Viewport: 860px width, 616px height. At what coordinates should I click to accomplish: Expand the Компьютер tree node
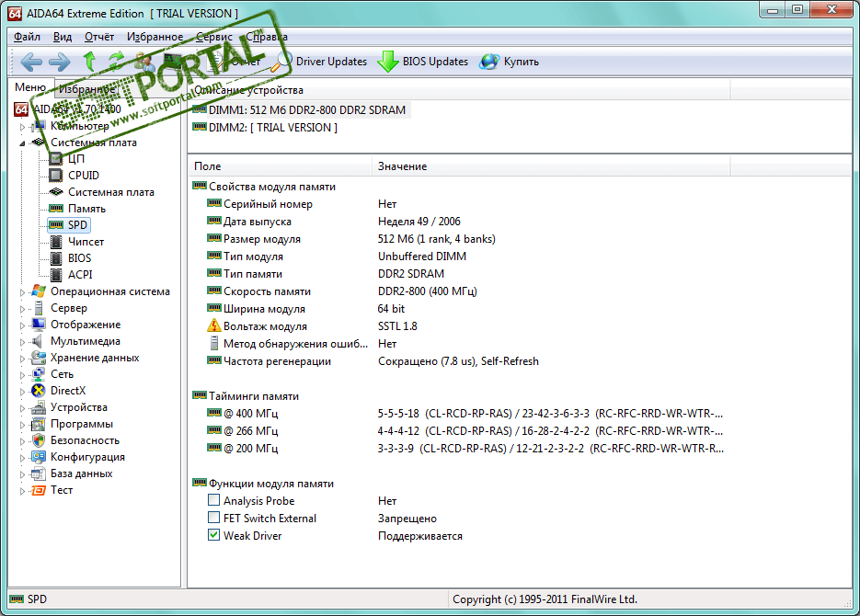(22, 127)
